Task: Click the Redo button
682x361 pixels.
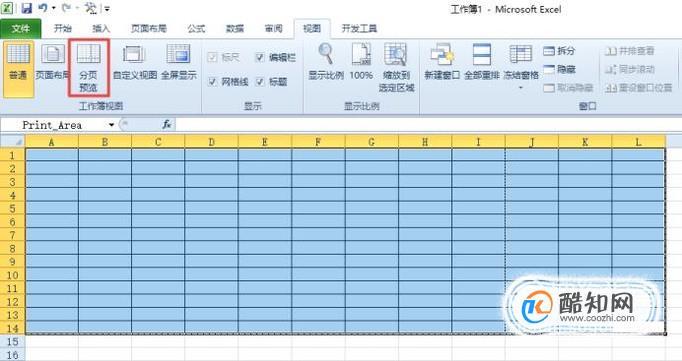Action: (x=66, y=8)
